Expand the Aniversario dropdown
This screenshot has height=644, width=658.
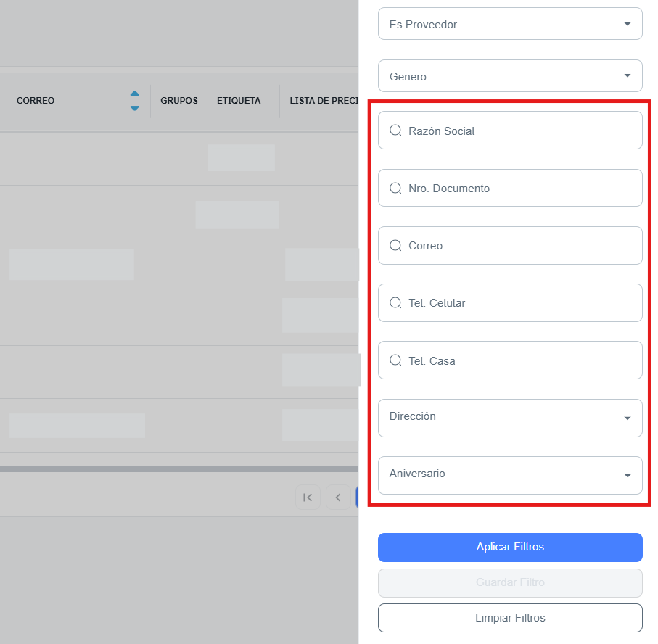(510, 475)
